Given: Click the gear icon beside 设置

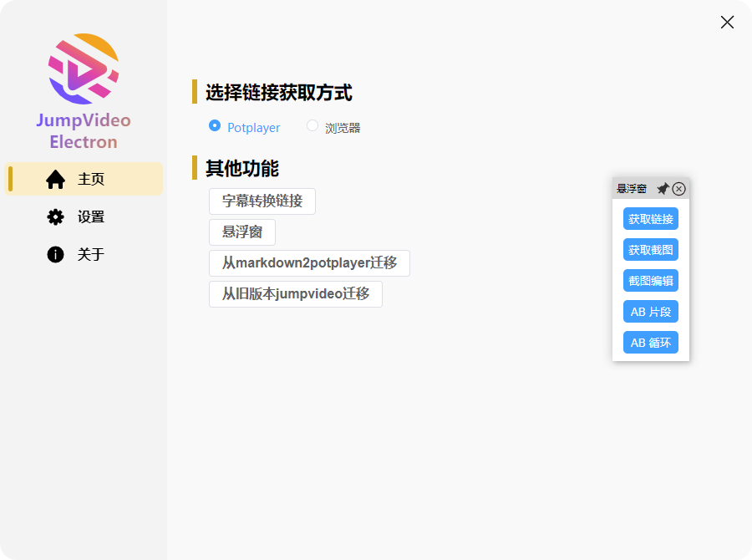Looking at the screenshot, I should point(55,217).
